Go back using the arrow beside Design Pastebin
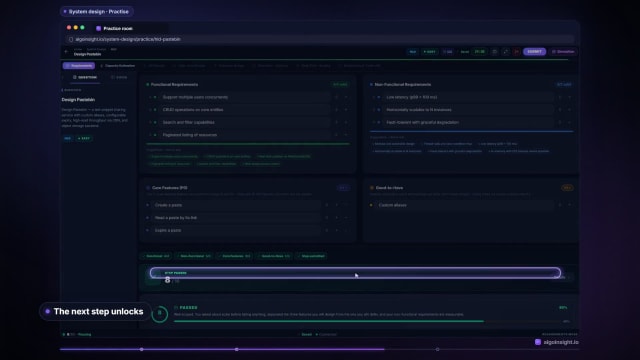Screen dimensions: 640x360 click(66, 52)
